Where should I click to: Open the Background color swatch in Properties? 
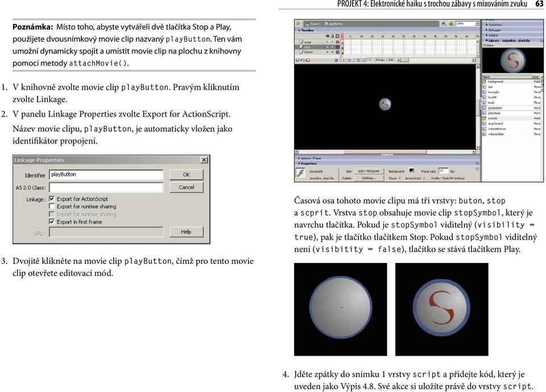click(412, 171)
